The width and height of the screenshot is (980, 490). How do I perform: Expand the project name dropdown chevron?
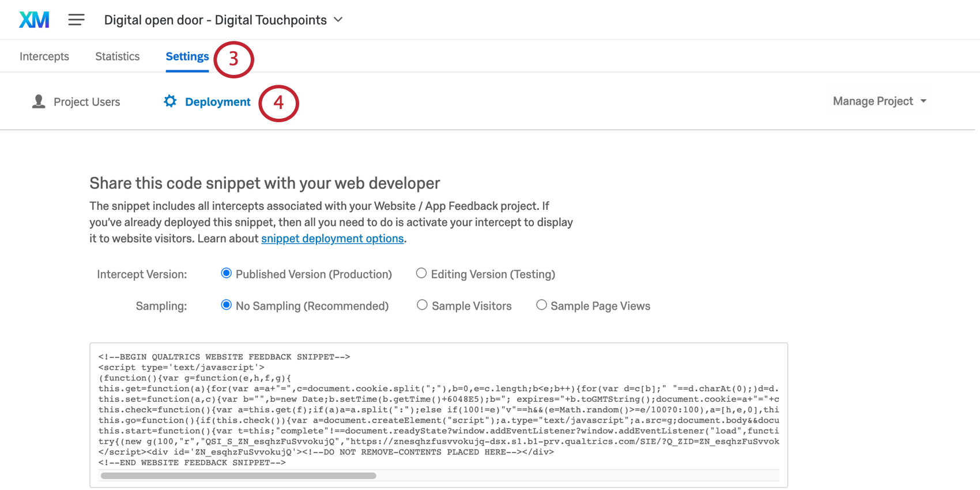coord(338,20)
